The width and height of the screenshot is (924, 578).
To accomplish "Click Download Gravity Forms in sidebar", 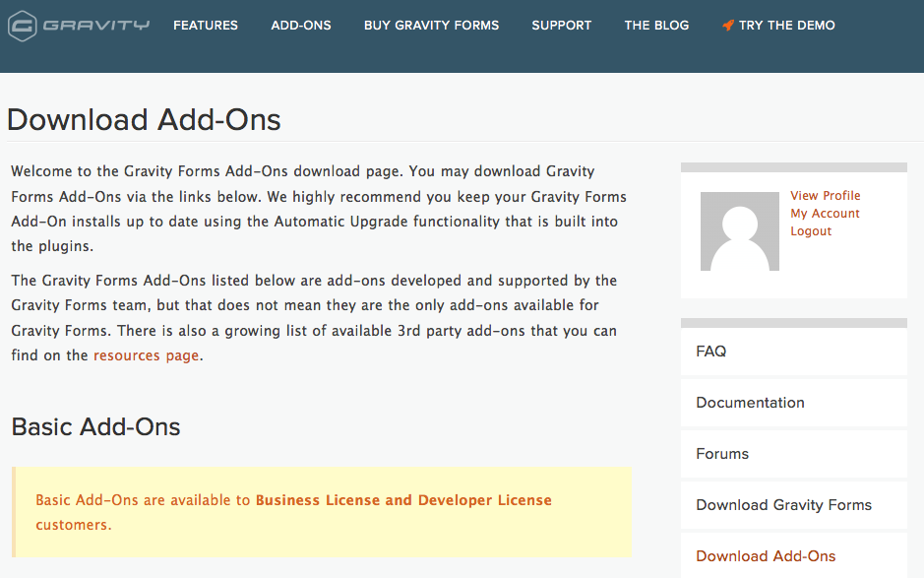I will [x=783, y=504].
